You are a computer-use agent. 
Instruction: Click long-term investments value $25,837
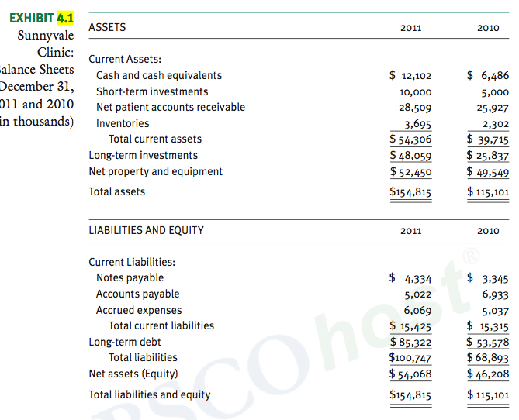click(x=488, y=155)
